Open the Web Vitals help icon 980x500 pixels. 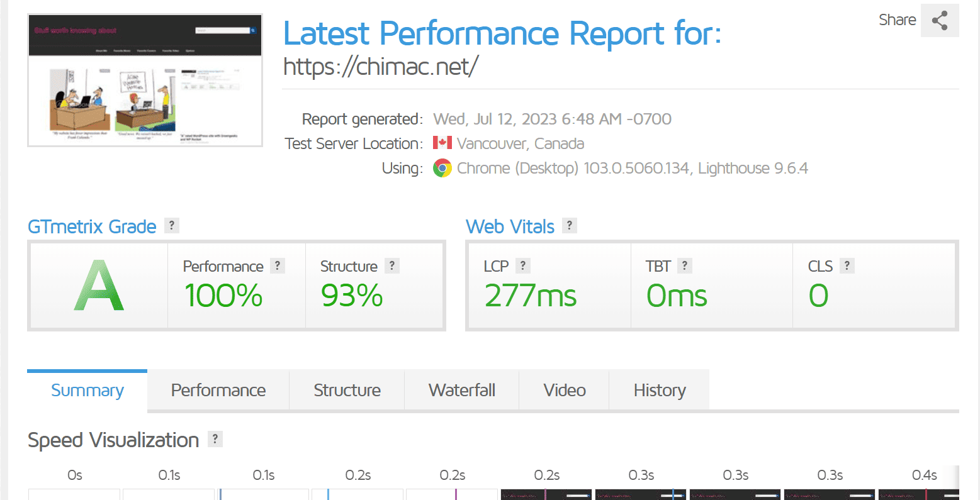click(569, 226)
